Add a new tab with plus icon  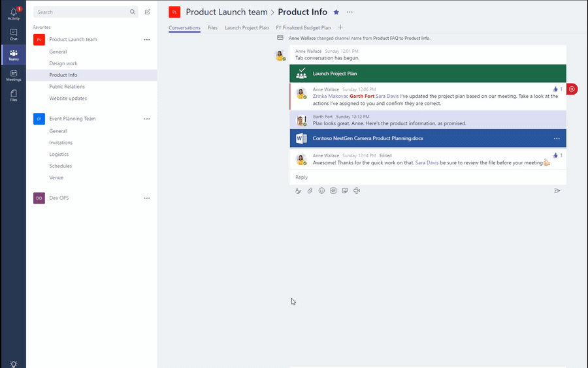click(x=340, y=27)
